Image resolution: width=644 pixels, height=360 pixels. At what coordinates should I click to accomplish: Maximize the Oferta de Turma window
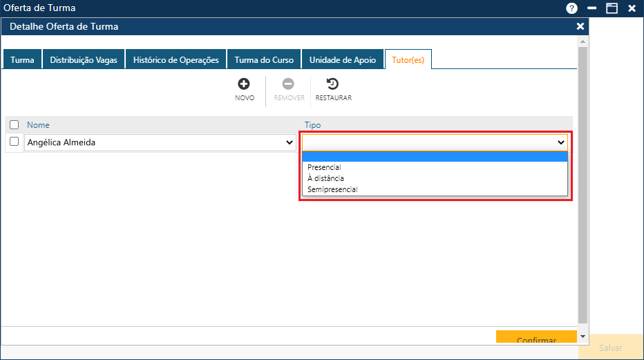point(612,8)
